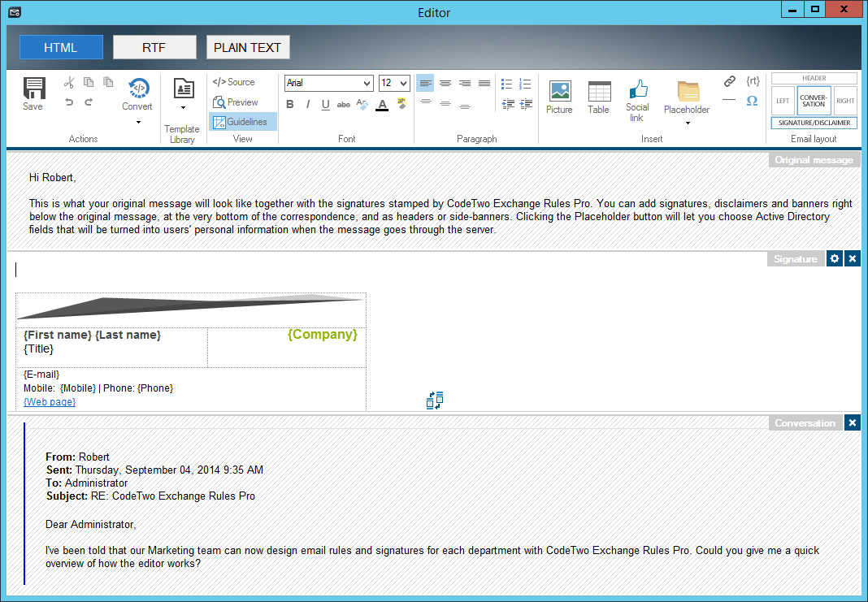Click the {Web page} placeholder link
Image resolution: width=868 pixels, height=602 pixels.
click(x=50, y=401)
